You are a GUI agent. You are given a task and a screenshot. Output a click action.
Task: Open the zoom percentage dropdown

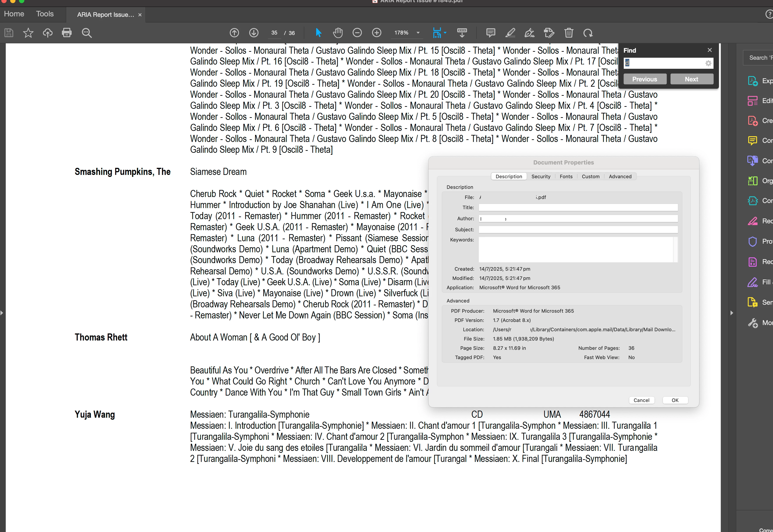pyautogui.click(x=418, y=33)
